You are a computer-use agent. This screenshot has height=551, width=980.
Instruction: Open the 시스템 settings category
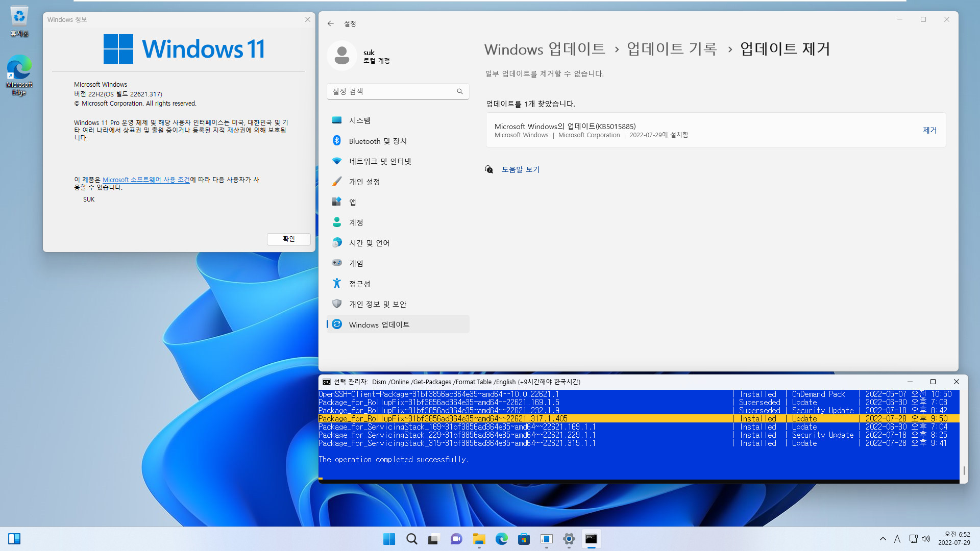click(398, 120)
